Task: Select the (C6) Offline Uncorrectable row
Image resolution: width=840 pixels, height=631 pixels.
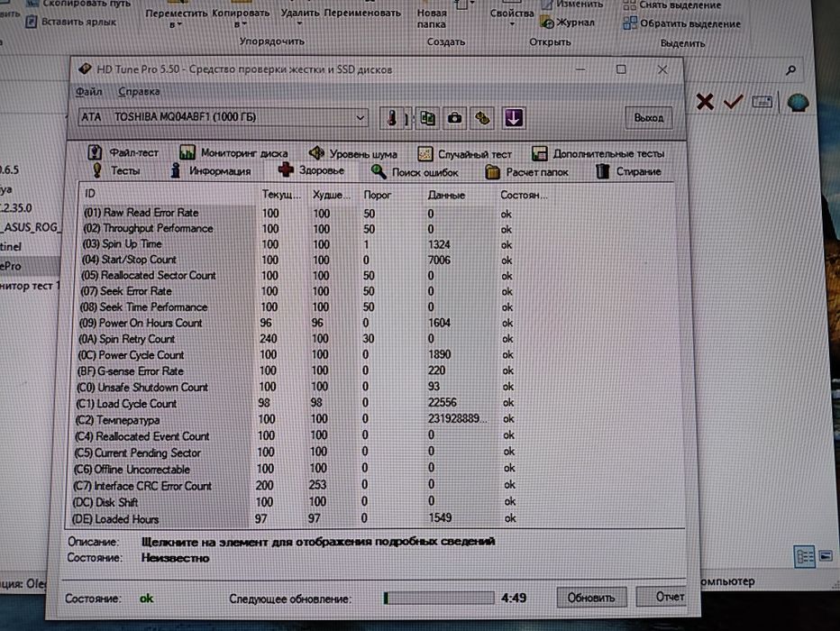Action: [294, 469]
